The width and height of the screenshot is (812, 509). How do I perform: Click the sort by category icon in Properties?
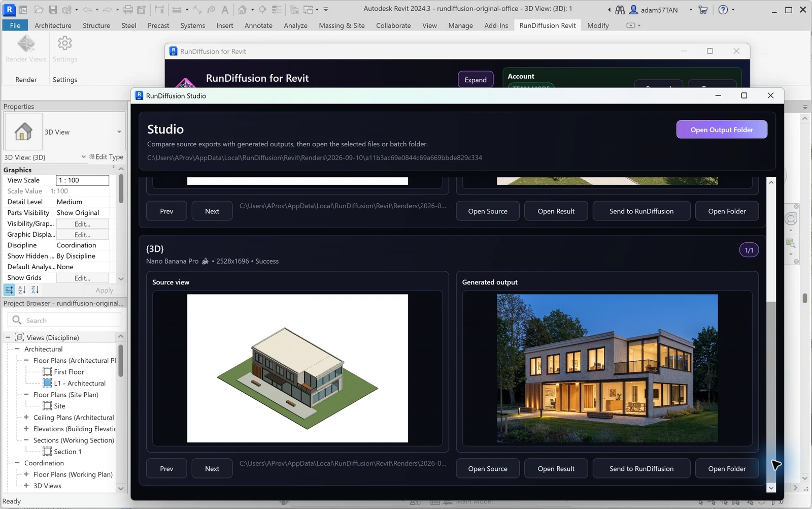9,290
